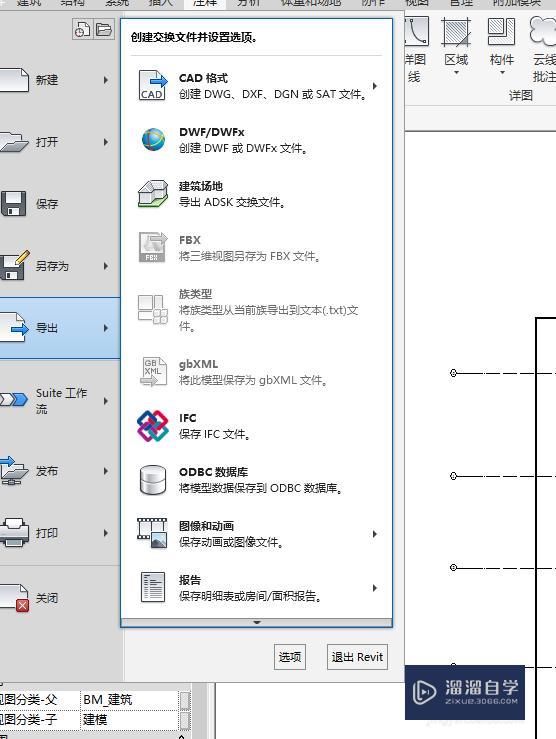Select the 保存 menu item
Viewport: 556px width, 739px height.
click(60, 204)
